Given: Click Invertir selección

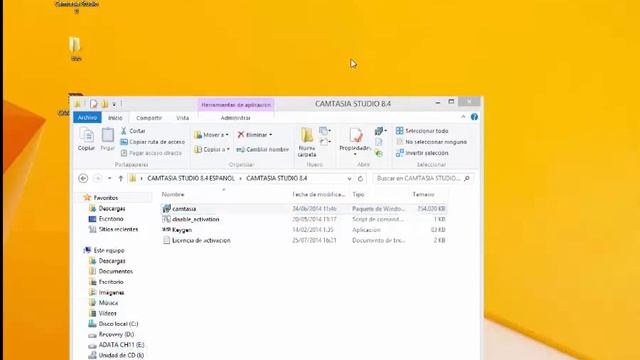Looking at the screenshot, I should pos(422,153).
